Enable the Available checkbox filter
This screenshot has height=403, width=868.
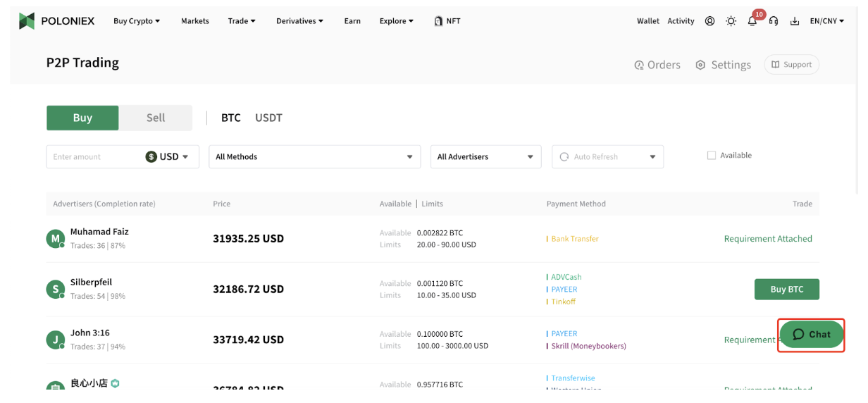pyautogui.click(x=711, y=156)
